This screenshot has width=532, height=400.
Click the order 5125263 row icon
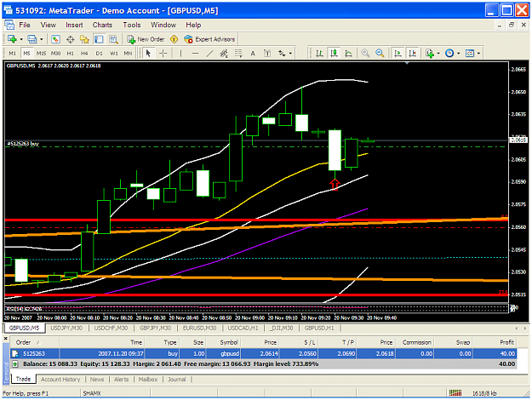coord(15,354)
